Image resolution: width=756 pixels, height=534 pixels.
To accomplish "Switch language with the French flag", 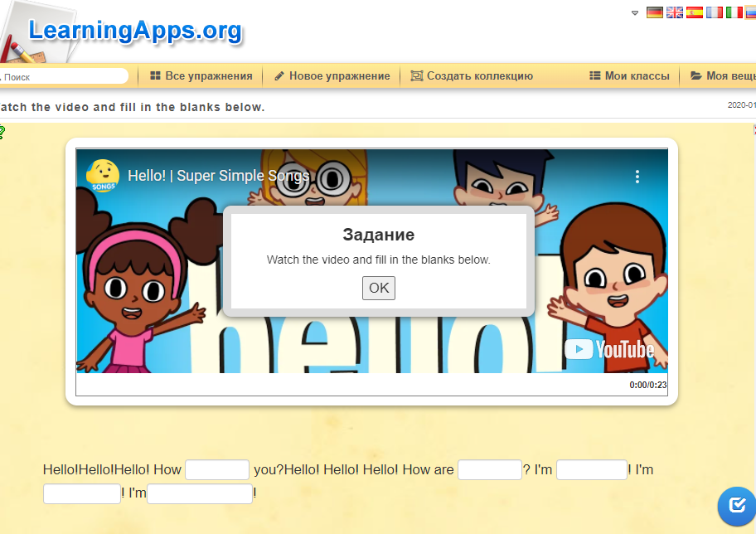I will tap(715, 12).
